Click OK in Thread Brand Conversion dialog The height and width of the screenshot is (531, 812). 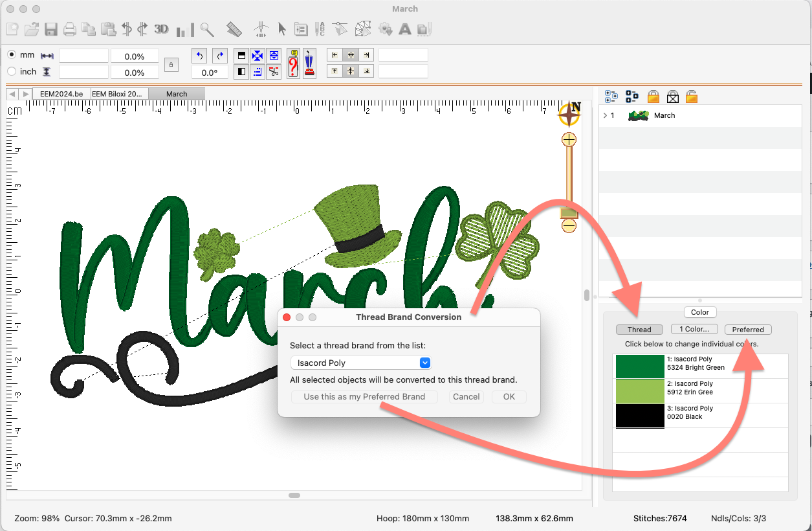(x=509, y=396)
